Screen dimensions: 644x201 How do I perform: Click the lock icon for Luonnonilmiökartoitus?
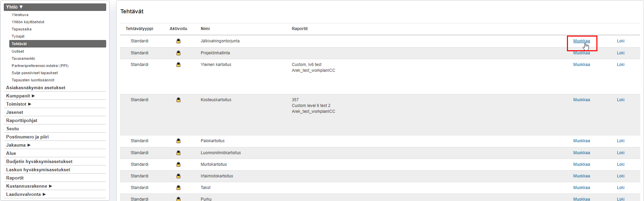pyautogui.click(x=178, y=153)
